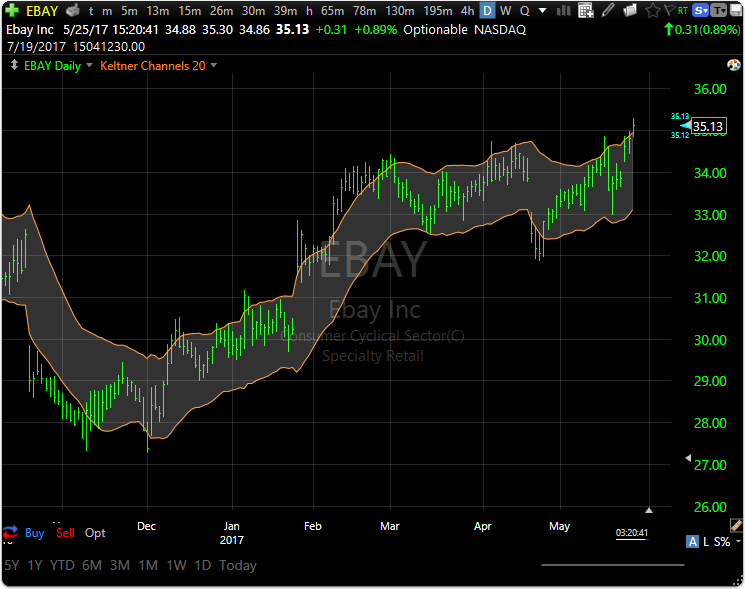Select the tick (t) time frame

click(x=91, y=11)
